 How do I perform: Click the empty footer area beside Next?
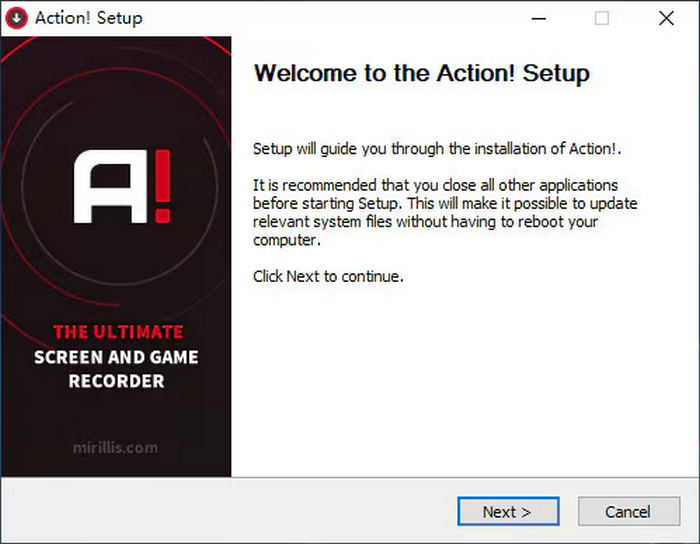click(250, 511)
